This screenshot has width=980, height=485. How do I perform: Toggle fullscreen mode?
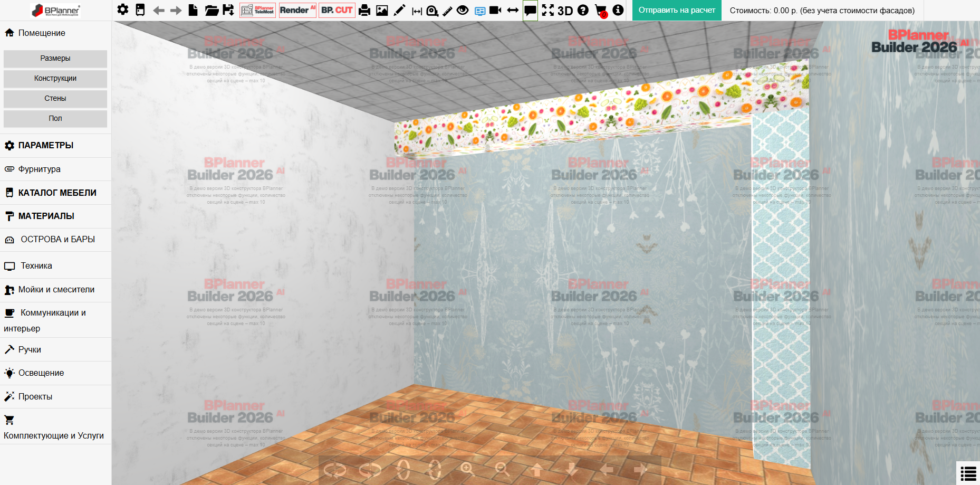548,10
